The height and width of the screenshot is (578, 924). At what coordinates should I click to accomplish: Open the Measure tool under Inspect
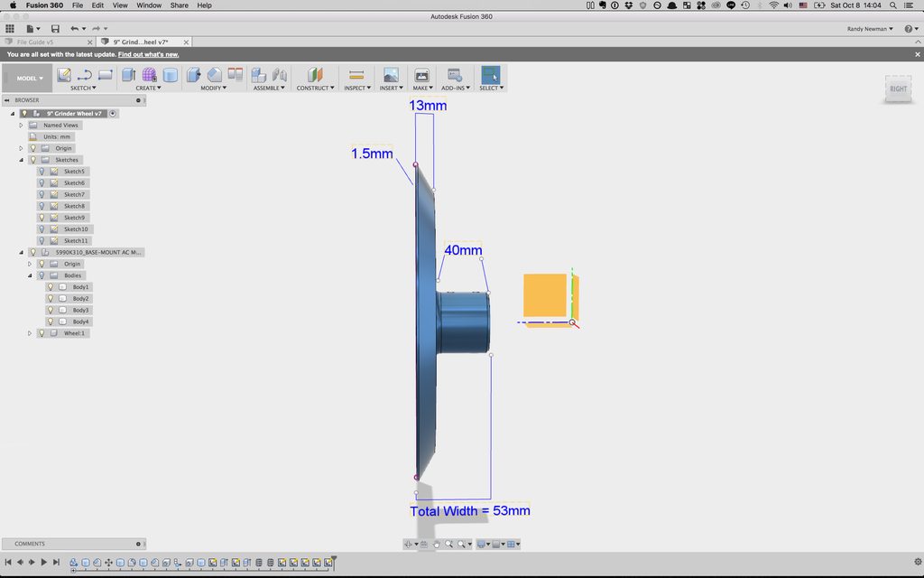pyautogui.click(x=356, y=75)
